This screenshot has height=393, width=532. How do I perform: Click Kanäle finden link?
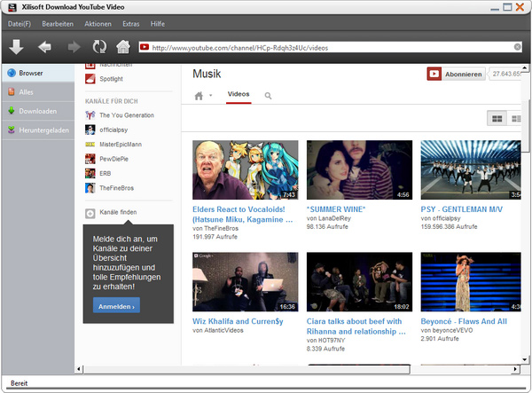(x=118, y=212)
